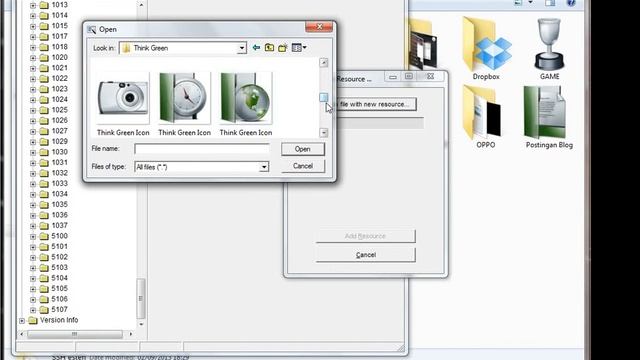The image size is (640, 360).
Task: Click the folder icon of tree item 1020
Action: click(x=44, y=58)
